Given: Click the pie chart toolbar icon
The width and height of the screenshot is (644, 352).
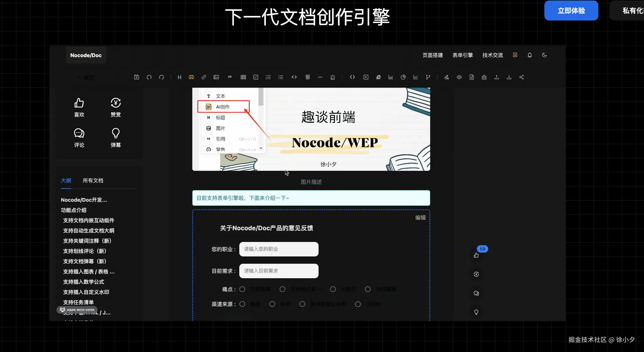Looking at the screenshot, I should tap(403, 77).
